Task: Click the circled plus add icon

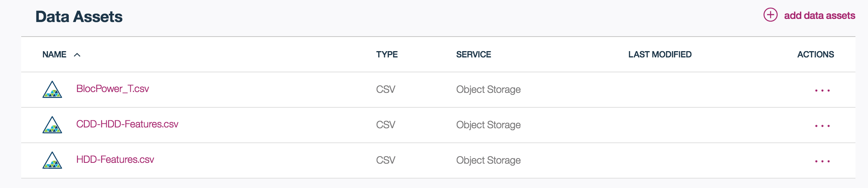Action: (x=770, y=15)
